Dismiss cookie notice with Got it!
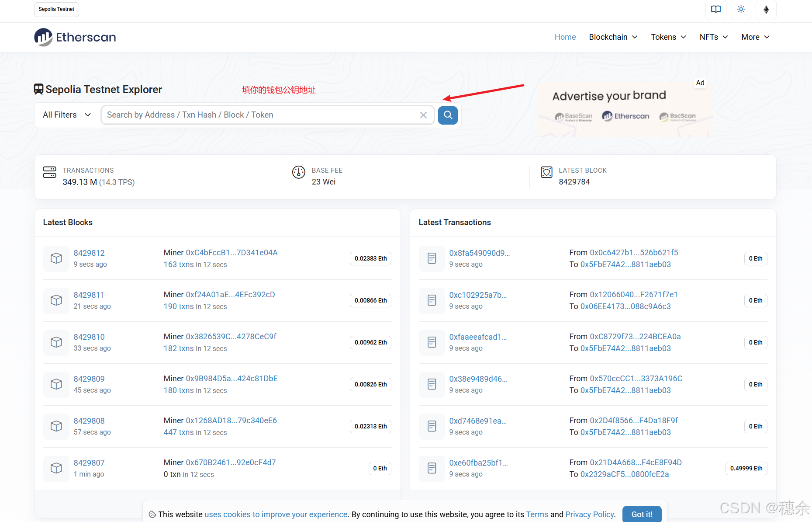Viewport: 812px width, 522px height. (642, 514)
